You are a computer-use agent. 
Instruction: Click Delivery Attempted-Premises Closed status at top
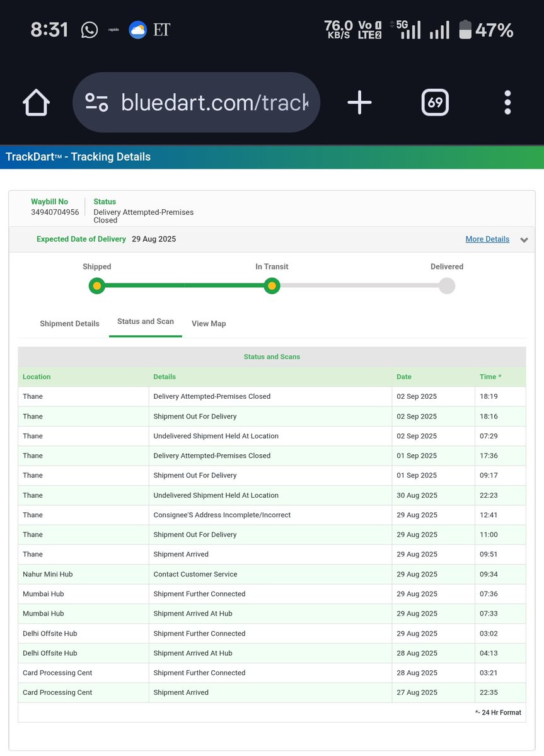144,217
